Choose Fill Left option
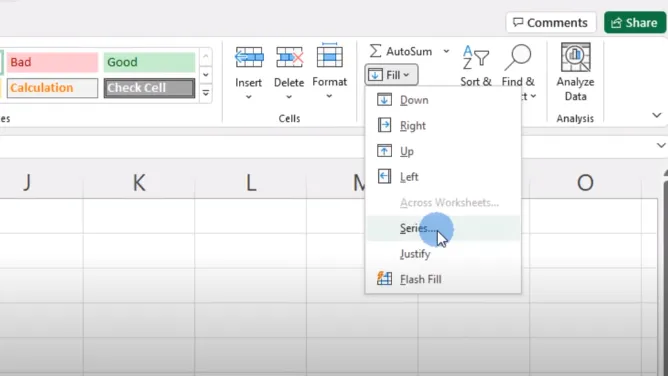668x376 pixels. click(443, 177)
